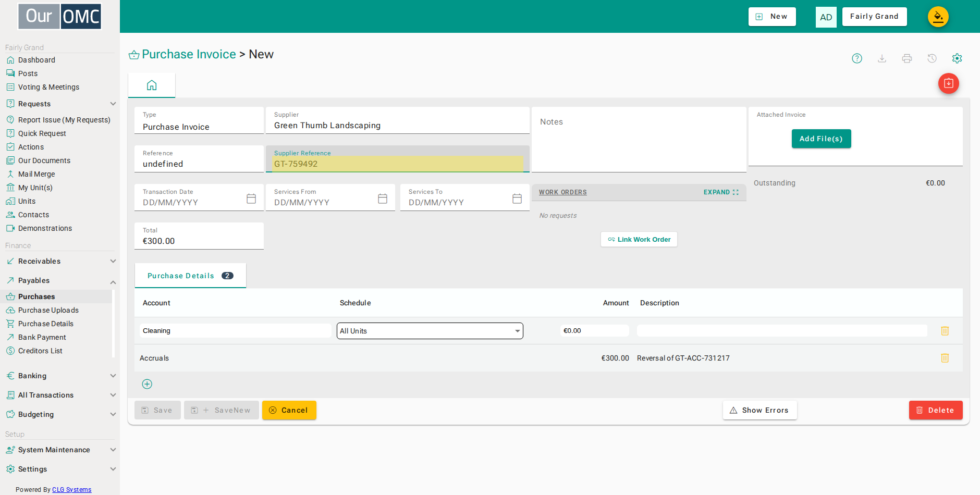Delete the Accruals row with trash icon
This screenshot has width=980, height=495.
(x=945, y=358)
